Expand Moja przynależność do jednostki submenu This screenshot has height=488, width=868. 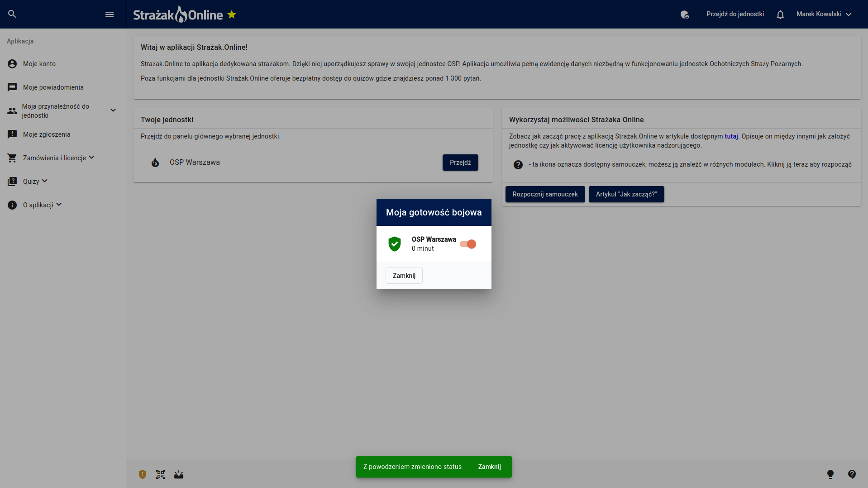coord(113,110)
